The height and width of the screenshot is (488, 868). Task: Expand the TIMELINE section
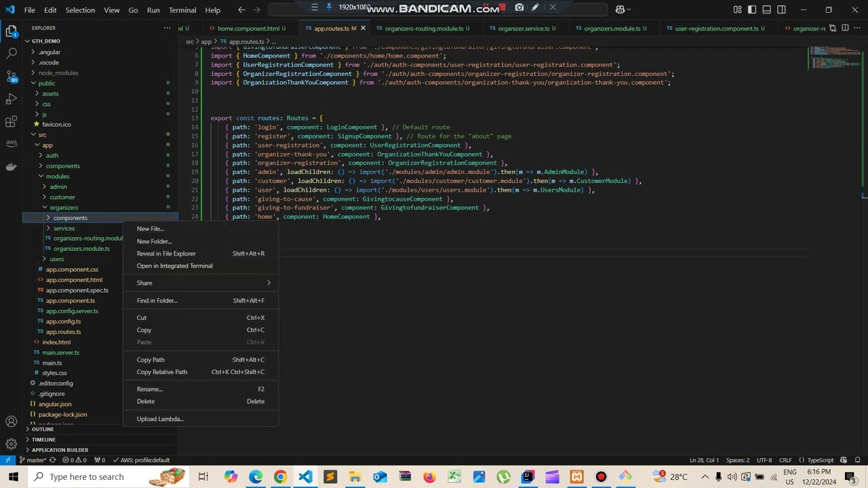click(x=100, y=439)
